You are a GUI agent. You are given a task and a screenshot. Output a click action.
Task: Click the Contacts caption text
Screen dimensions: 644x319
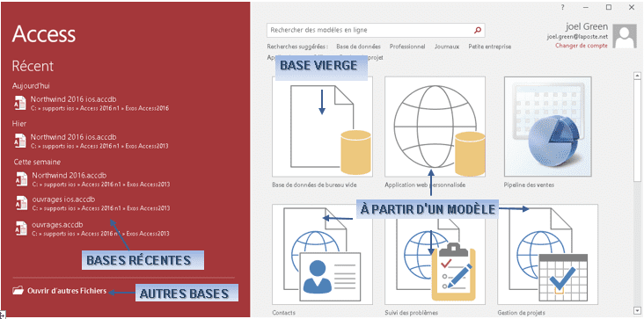click(283, 313)
